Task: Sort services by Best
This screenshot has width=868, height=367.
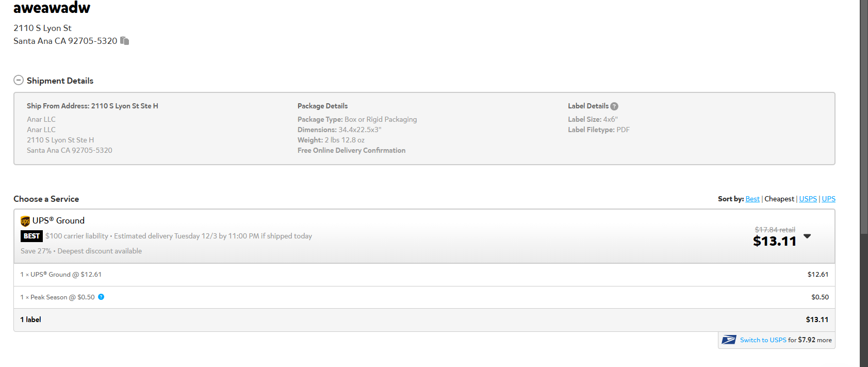Action: tap(752, 199)
